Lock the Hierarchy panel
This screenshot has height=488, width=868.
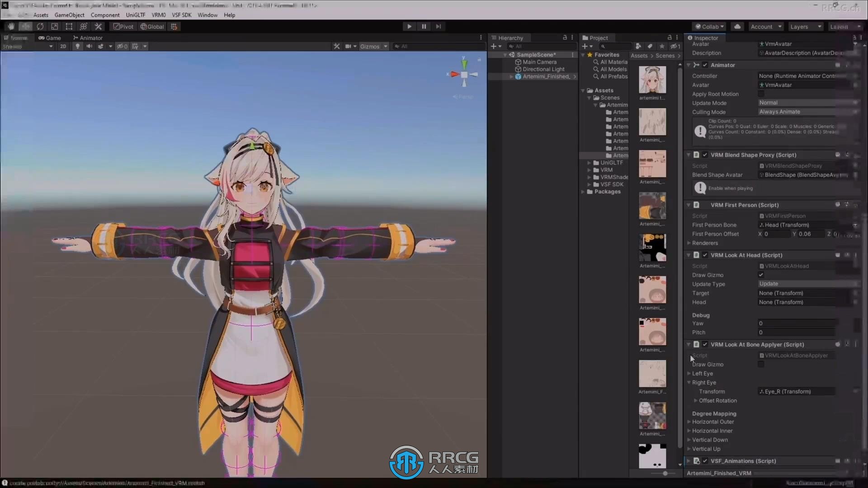coord(565,38)
